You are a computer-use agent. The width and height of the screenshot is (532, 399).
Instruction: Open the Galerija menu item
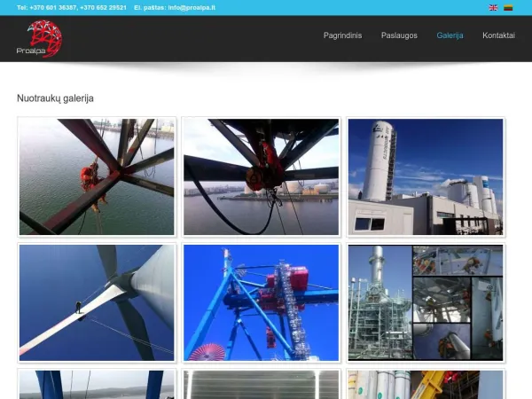point(450,35)
